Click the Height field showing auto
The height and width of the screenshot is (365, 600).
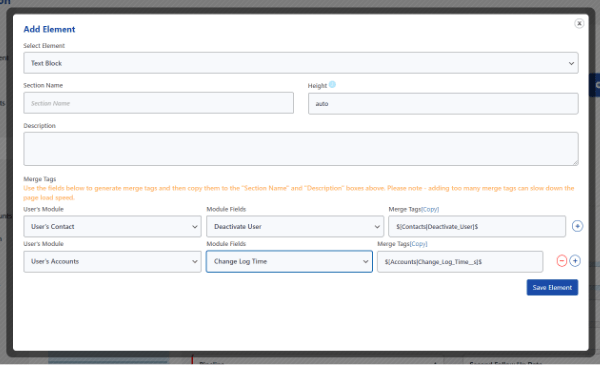[x=443, y=104]
